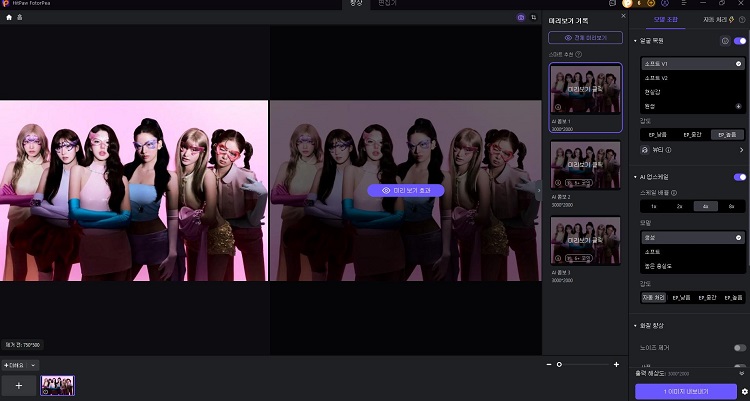The width and height of the screenshot is (750, 401).
Task: Zoom out with the minus icon
Action: click(x=549, y=365)
